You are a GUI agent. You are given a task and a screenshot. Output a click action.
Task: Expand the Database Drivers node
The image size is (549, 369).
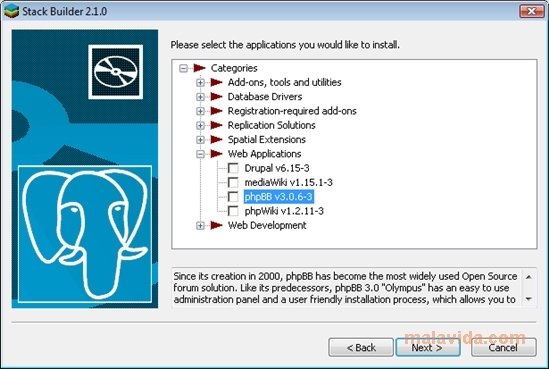(200, 97)
